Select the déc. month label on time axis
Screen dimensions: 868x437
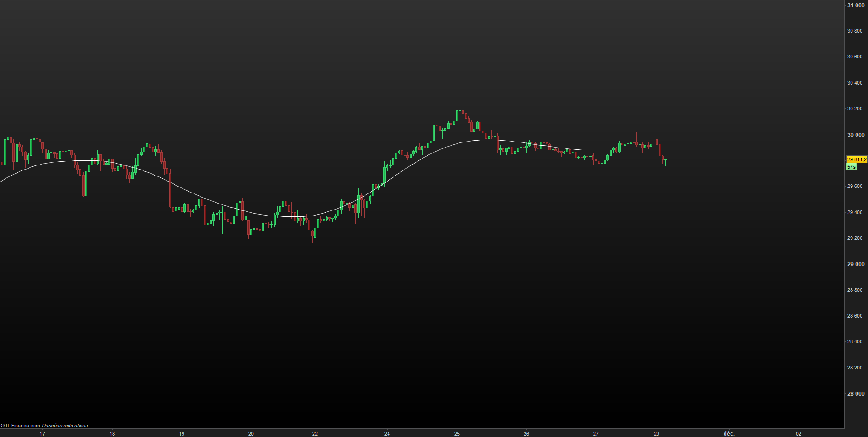[x=729, y=434]
